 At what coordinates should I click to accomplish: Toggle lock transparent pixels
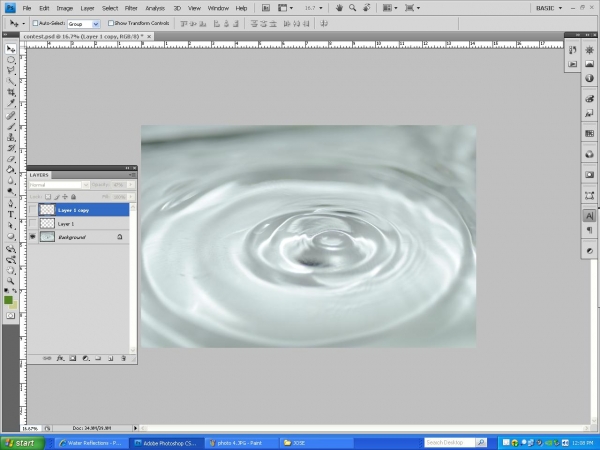(48, 197)
